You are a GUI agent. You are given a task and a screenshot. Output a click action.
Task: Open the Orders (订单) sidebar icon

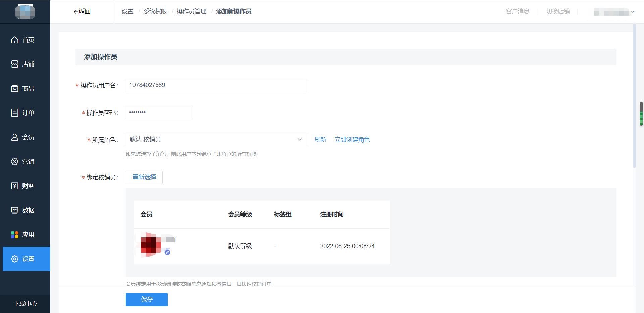tap(15, 113)
